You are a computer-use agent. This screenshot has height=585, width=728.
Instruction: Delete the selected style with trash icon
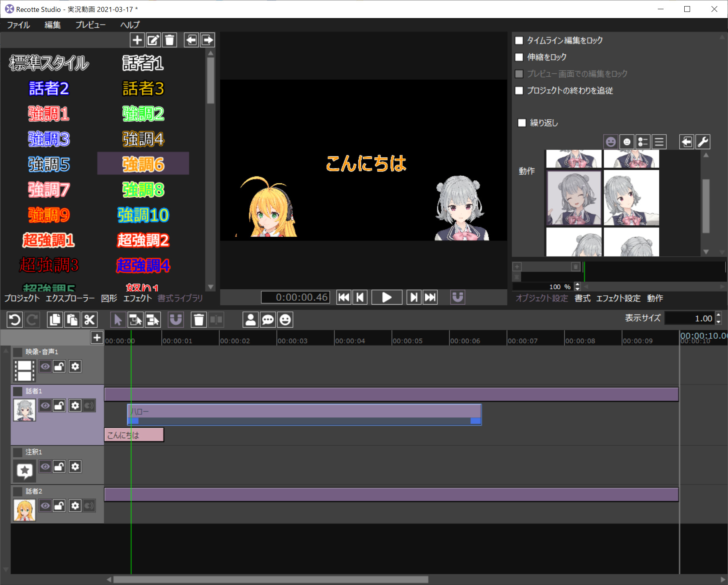point(170,40)
